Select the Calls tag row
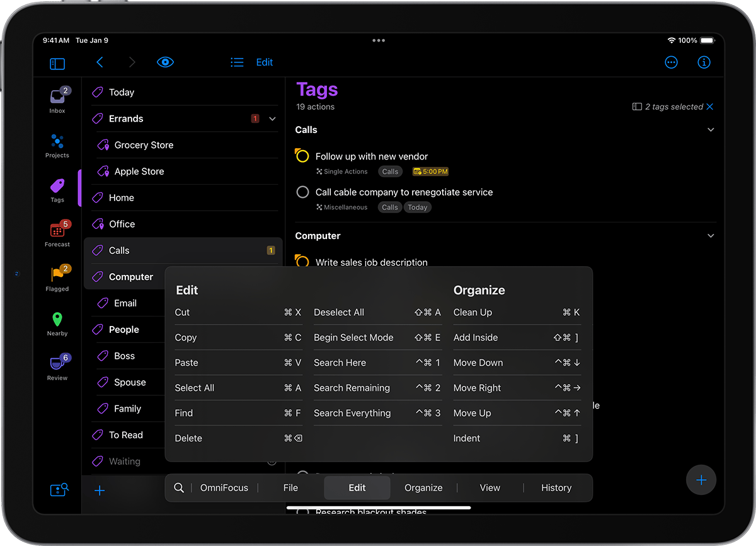The width and height of the screenshot is (756, 546). tap(183, 250)
